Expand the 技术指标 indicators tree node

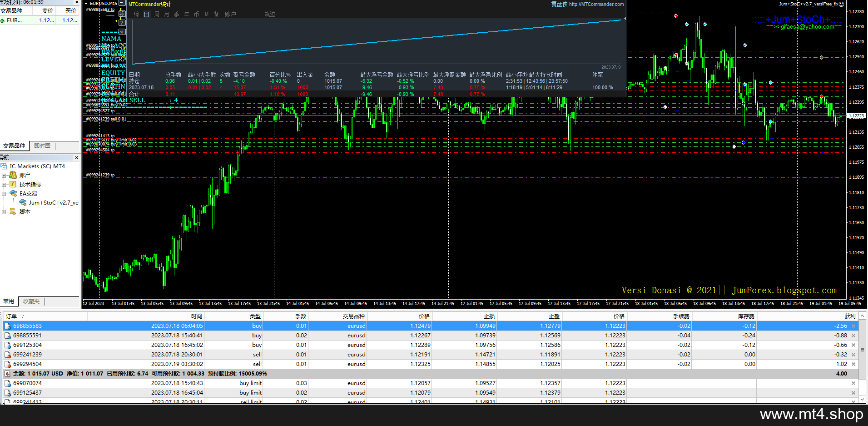4,185
